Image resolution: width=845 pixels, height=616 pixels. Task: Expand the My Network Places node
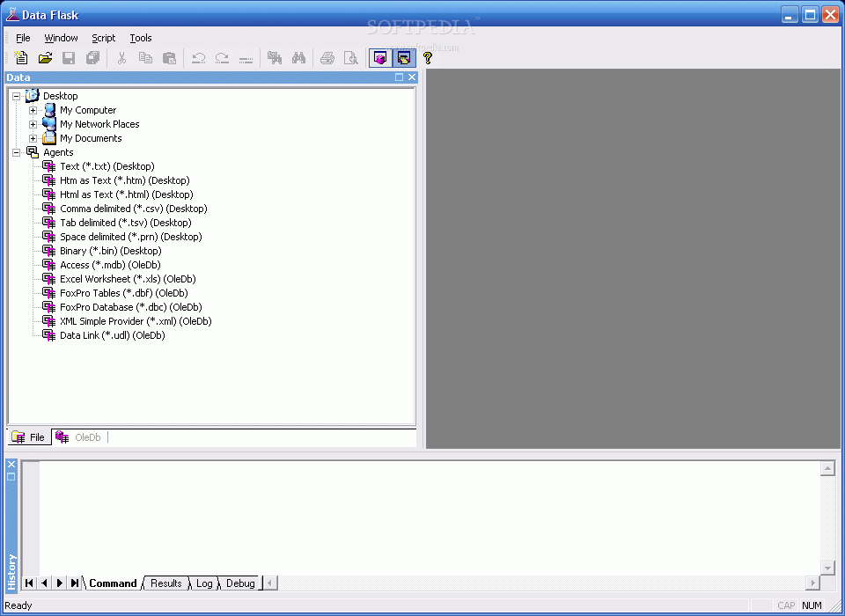[33, 124]
